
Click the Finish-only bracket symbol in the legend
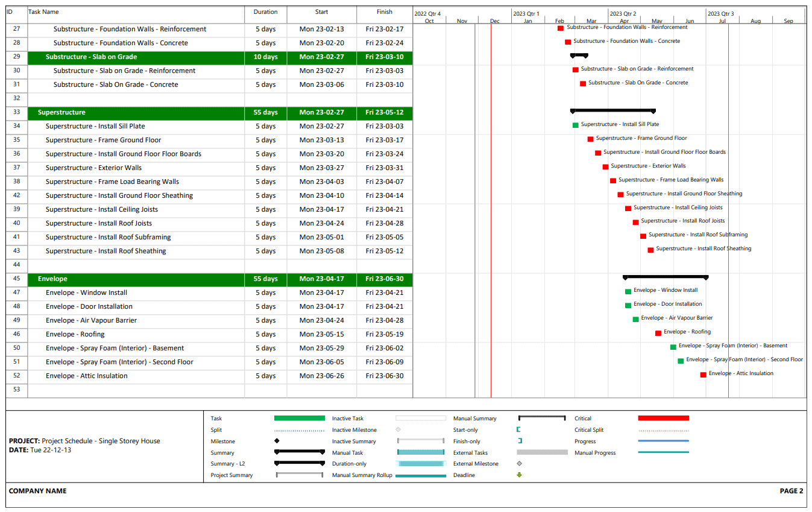[520, 441]
